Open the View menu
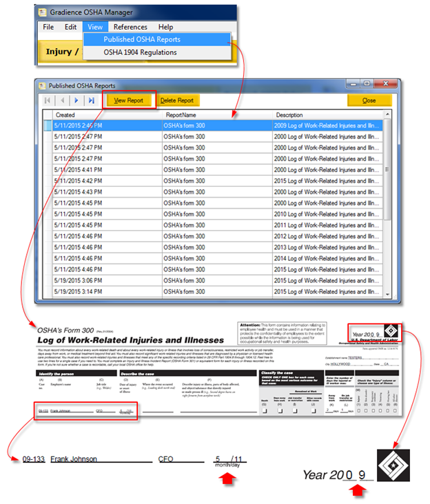430x504 pixels. tap(95, 27)
